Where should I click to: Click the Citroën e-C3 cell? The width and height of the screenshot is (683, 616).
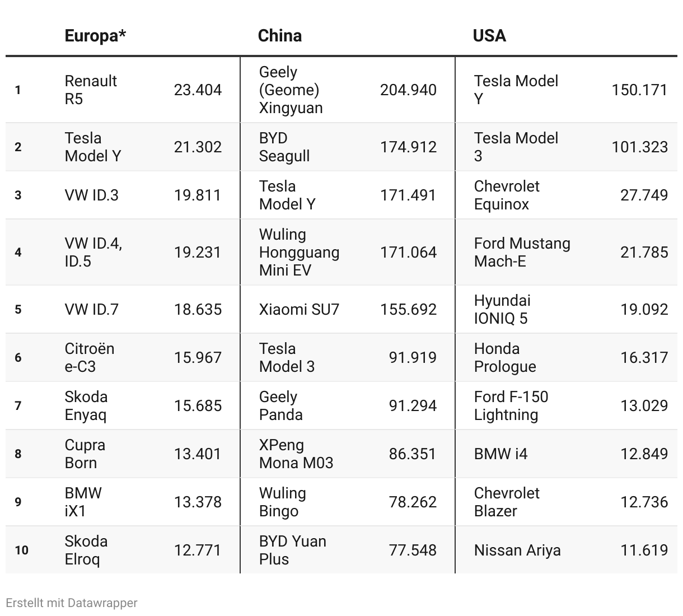point(90,357)
